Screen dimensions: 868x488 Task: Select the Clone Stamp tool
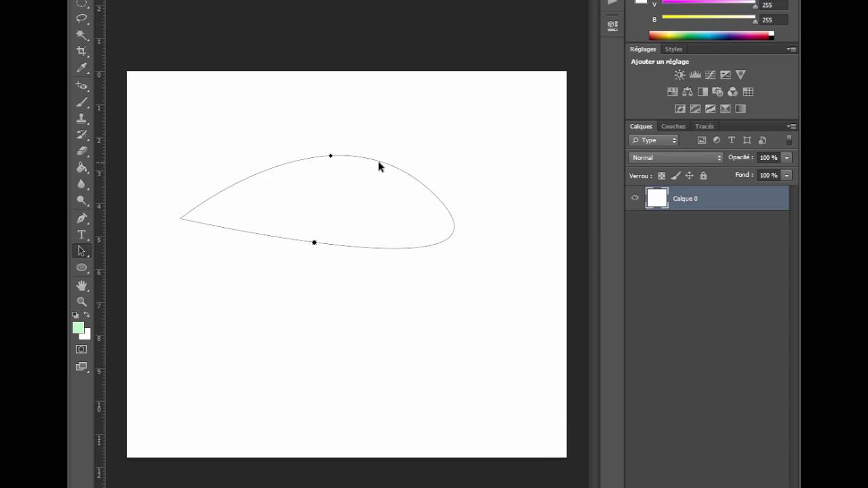click(x=81, y=119)
